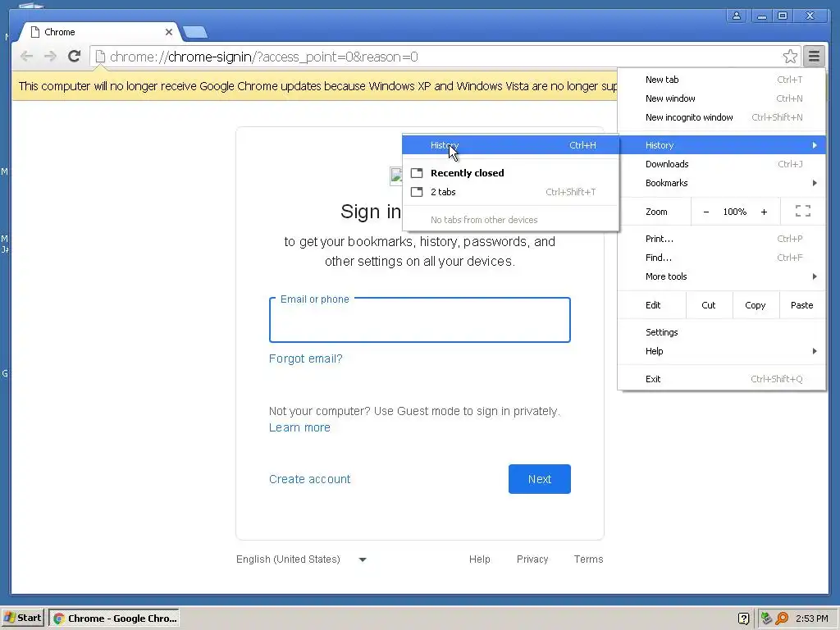Click the network tray icon

pos(767,619)
